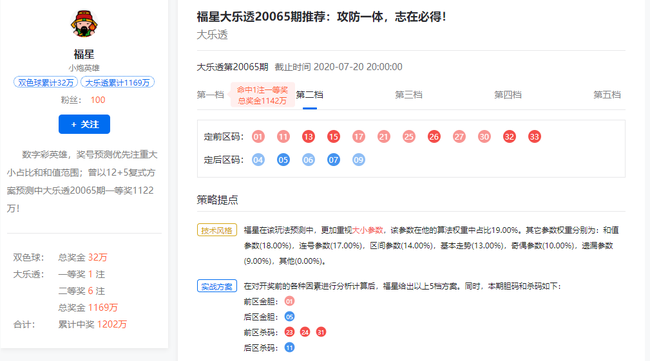The width and height of the screenshot is (650, 361).
Task: Click the 命中1注一等奖 prize tooltip
Action: tap(262, 95)
